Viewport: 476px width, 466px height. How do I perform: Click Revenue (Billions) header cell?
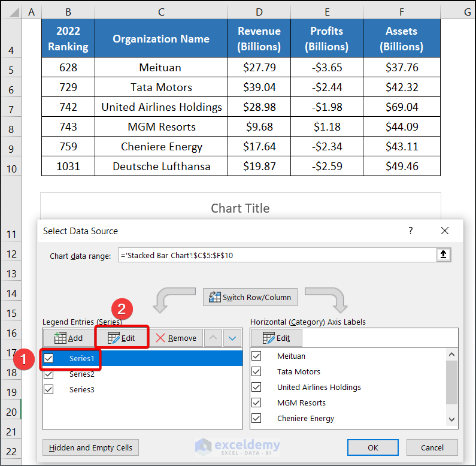259,38
